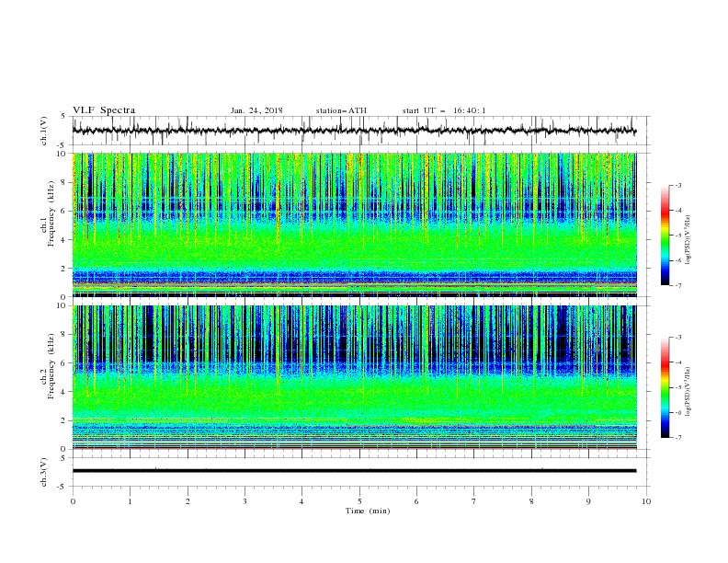
Task: Click time axis tick label "9"
Action: coord(588,501)
